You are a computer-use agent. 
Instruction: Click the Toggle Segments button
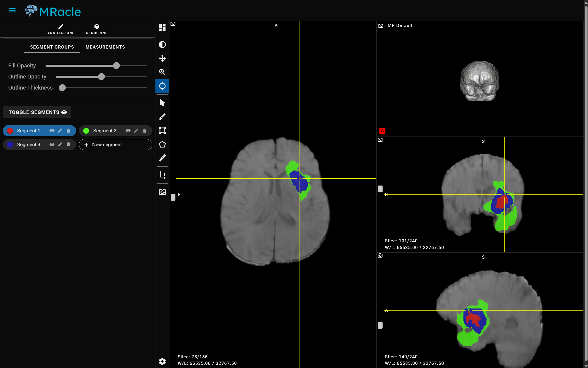pyautogui.click(x=37, y=112)
